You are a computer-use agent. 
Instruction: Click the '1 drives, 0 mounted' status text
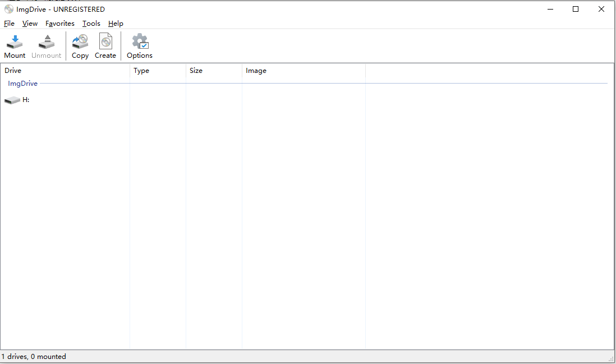(x=34, y=357)
